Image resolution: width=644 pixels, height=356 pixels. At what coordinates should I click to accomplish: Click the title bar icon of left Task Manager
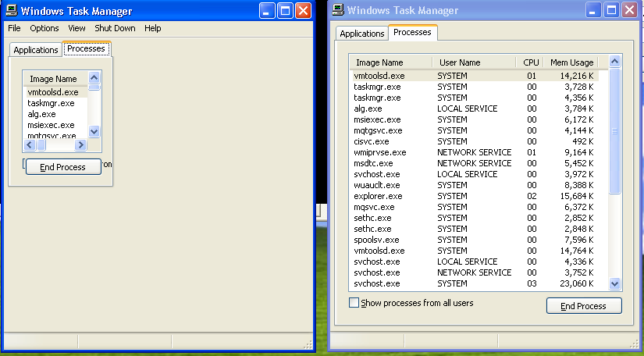12,10
